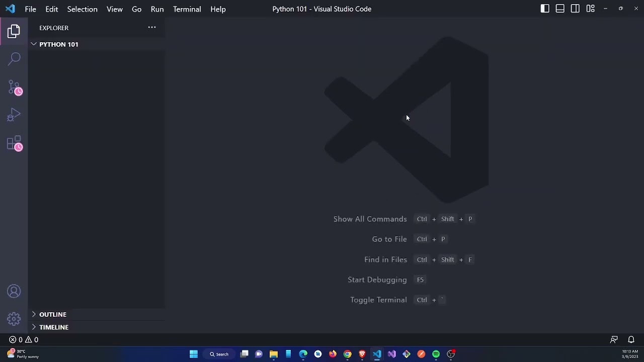Viewport: 644px width, 362px height.
Task: Open the feedback icon in the status bar
Action: [614, 339]
